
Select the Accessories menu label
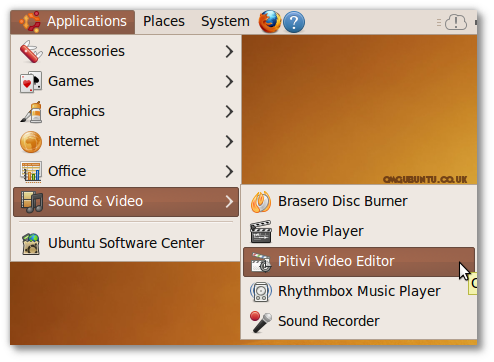pos(86,51)
